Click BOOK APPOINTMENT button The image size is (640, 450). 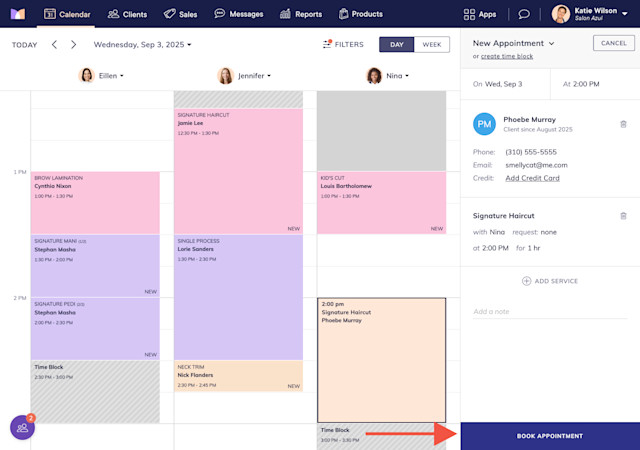click(550, 436)
